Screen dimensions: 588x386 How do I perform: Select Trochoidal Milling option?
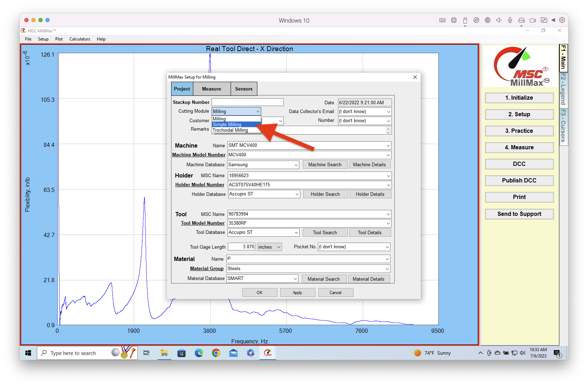click(x=236, y=130)
